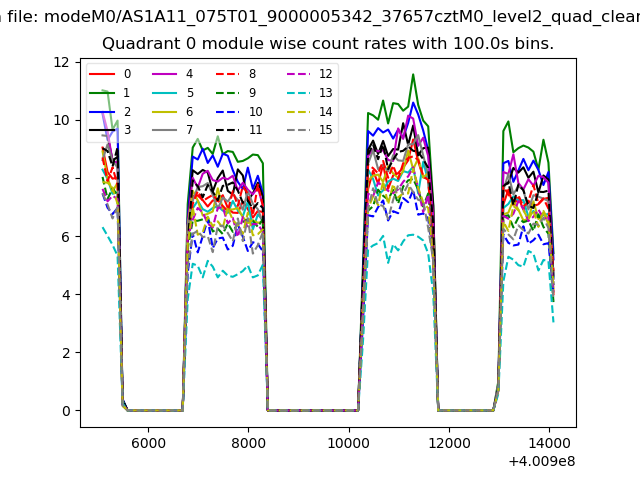Click the solid green line sample for module 1
Image resolution: width=640 pixels, height=480 pixels.
click(x=102, y=93)
